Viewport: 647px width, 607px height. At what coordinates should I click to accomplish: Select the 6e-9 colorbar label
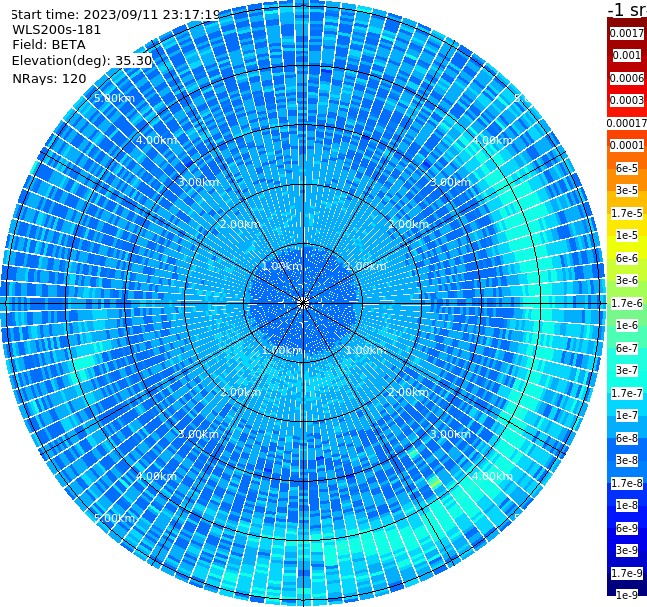click(x=627, y=528)
